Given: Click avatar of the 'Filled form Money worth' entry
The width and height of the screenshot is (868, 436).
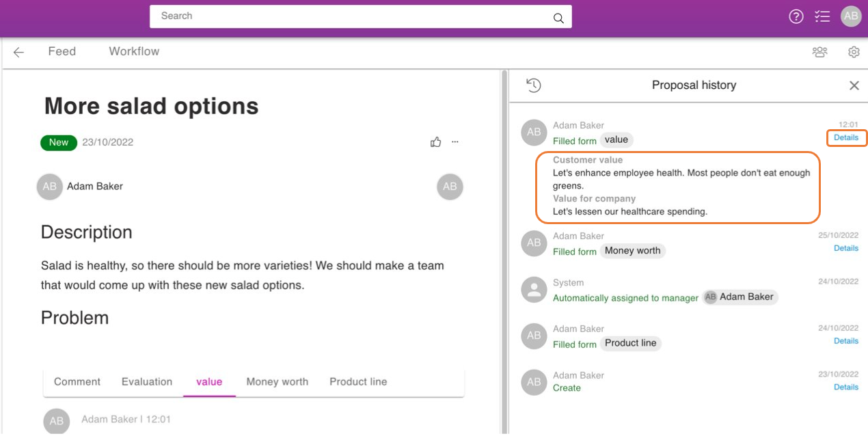Looking at the screenshot, I should pos(534,243).
